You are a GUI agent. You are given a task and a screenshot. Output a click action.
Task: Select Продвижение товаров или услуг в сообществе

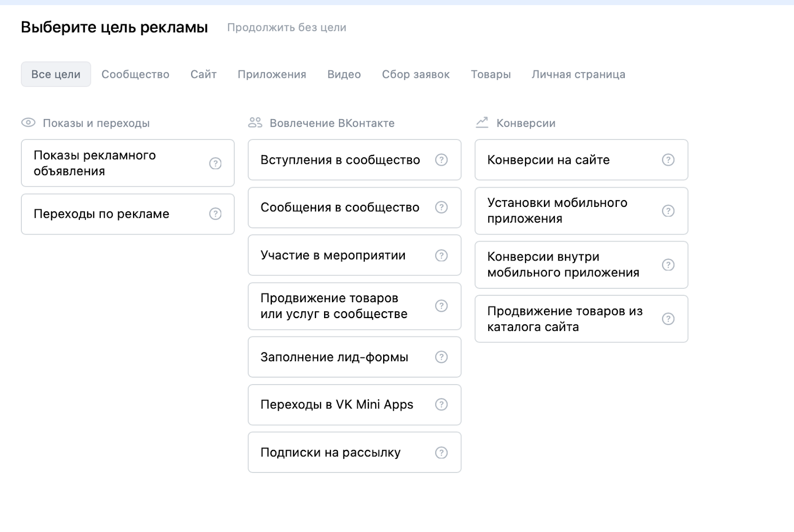(x=334, y=306)
